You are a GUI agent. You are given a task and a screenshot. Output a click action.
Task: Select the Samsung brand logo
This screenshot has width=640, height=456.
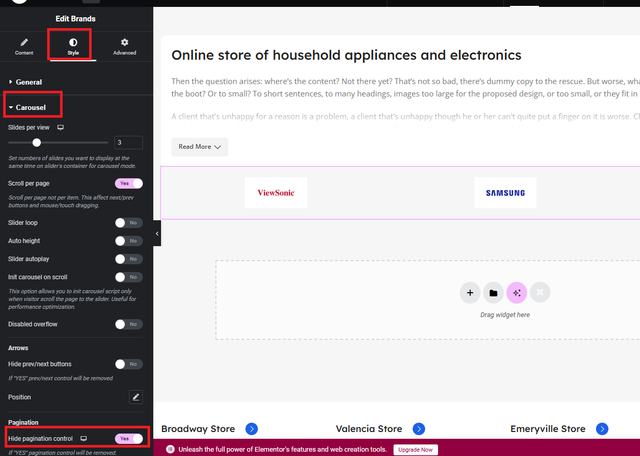point(505,193)
